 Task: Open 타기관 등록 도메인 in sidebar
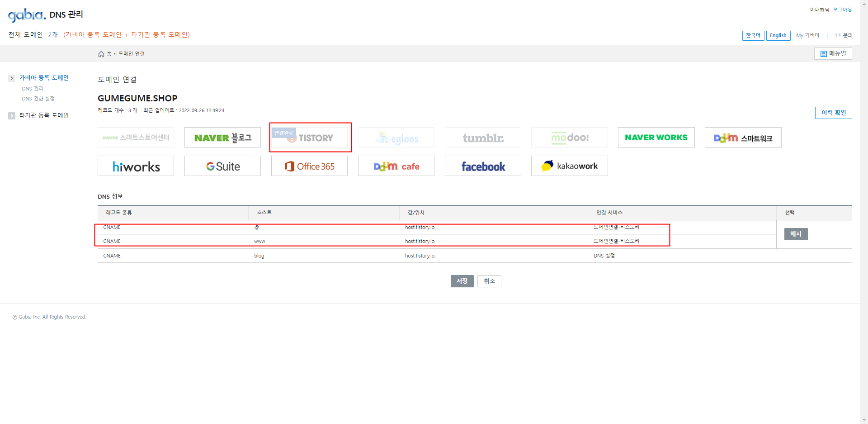pos(44,115)
